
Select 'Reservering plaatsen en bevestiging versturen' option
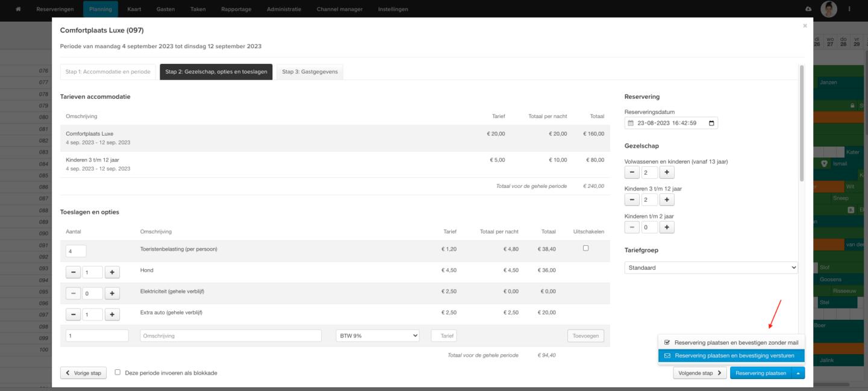point(731,355)
